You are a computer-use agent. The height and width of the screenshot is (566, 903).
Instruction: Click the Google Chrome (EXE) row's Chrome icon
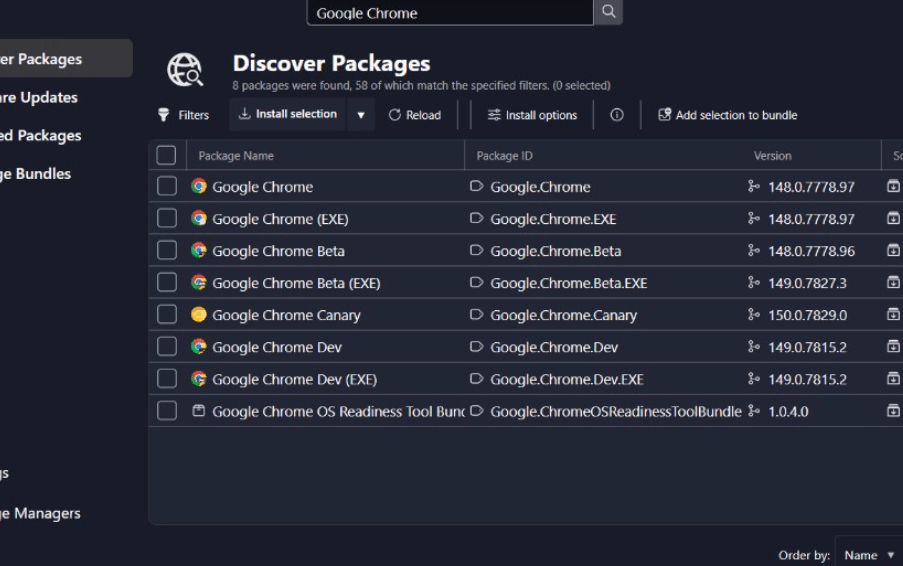tap(199, 218)
